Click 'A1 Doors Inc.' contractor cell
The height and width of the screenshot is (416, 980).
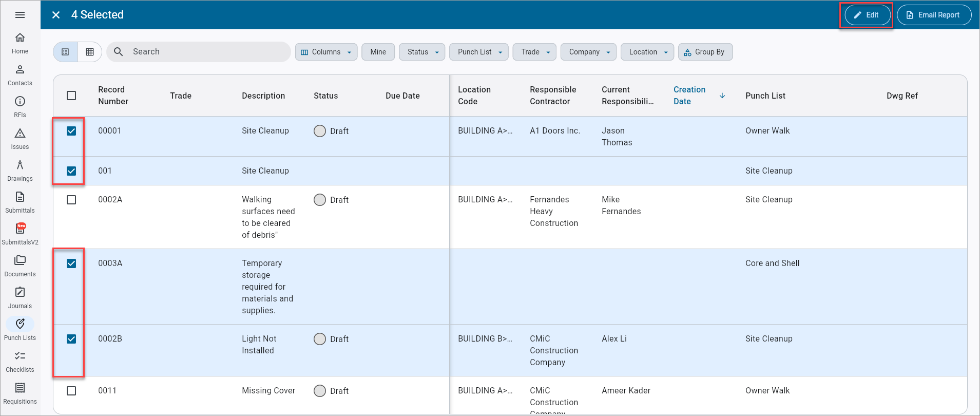point(555,130)
